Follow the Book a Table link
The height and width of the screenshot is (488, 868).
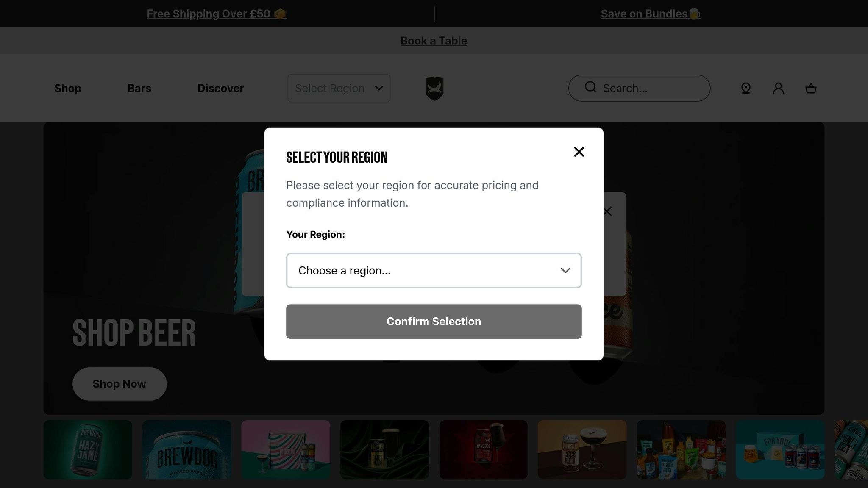click(x=434, y=41)
